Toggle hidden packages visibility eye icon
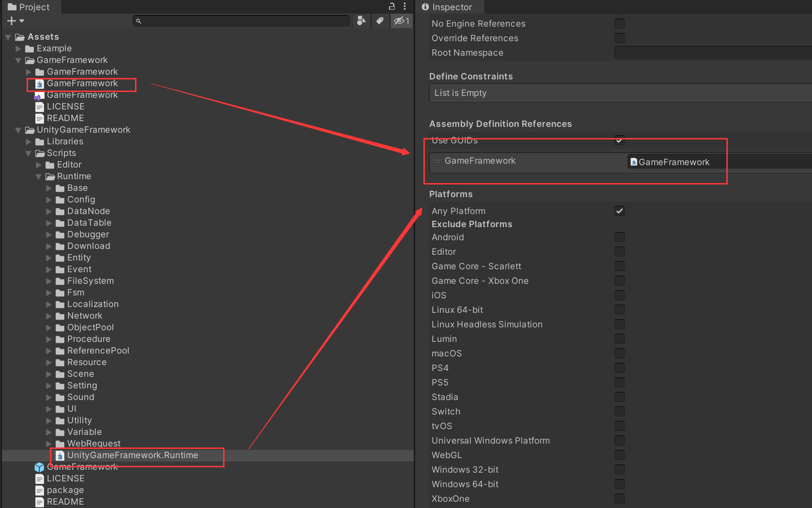This screenshot has width=812, height=508. pyautogui.click(x=402, y=21)
